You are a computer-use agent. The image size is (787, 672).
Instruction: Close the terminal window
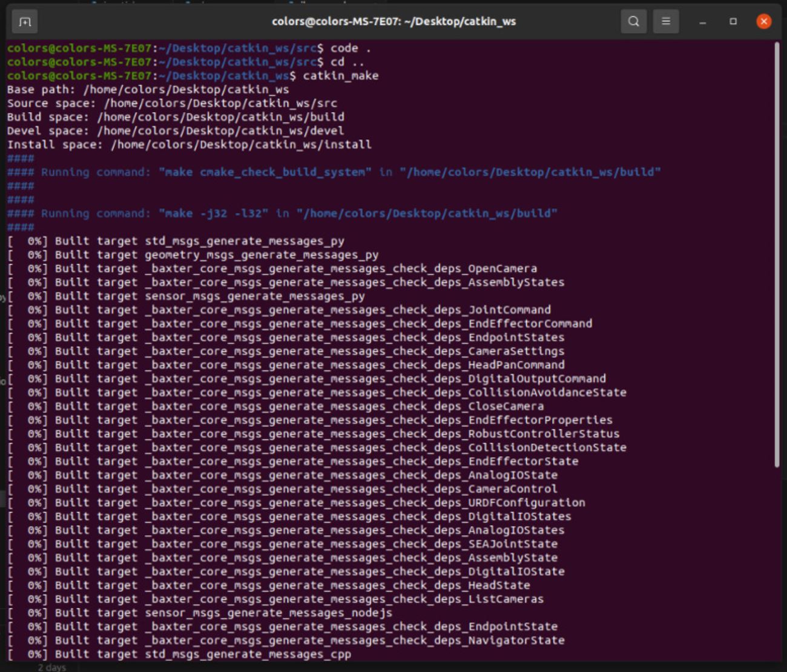click(764, 22)
